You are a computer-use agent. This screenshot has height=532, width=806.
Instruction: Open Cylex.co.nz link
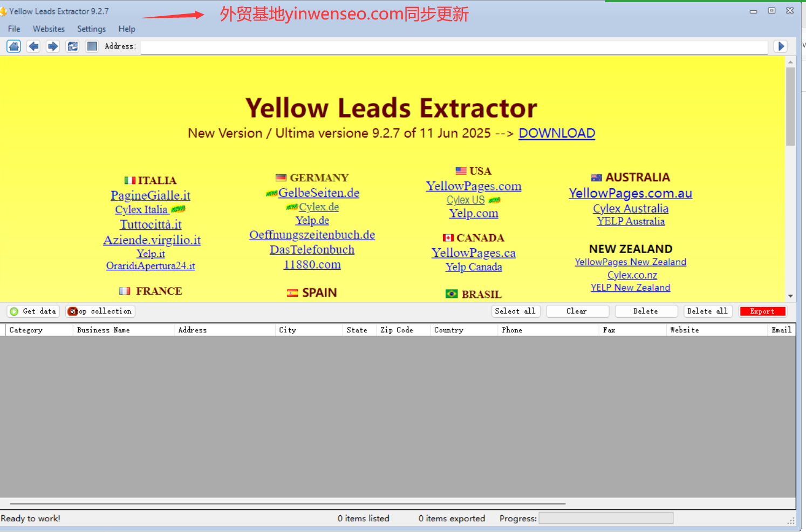[632, 275]
